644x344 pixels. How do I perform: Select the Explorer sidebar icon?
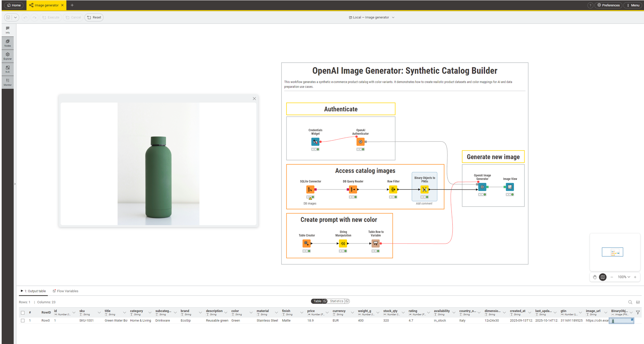tap(7, 56)
